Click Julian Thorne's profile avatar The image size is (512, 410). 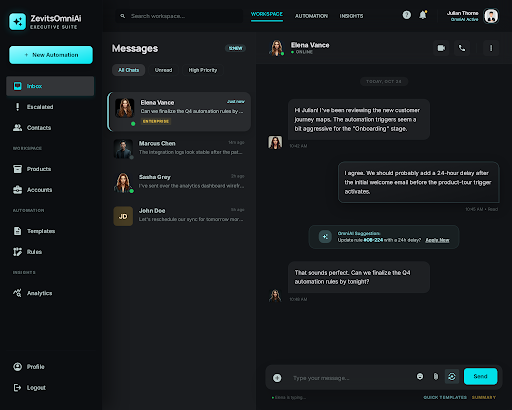click(x=491, y=16)
